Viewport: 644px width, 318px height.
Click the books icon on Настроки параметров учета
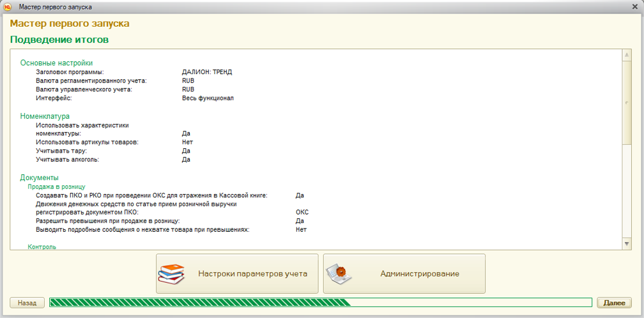172,273
